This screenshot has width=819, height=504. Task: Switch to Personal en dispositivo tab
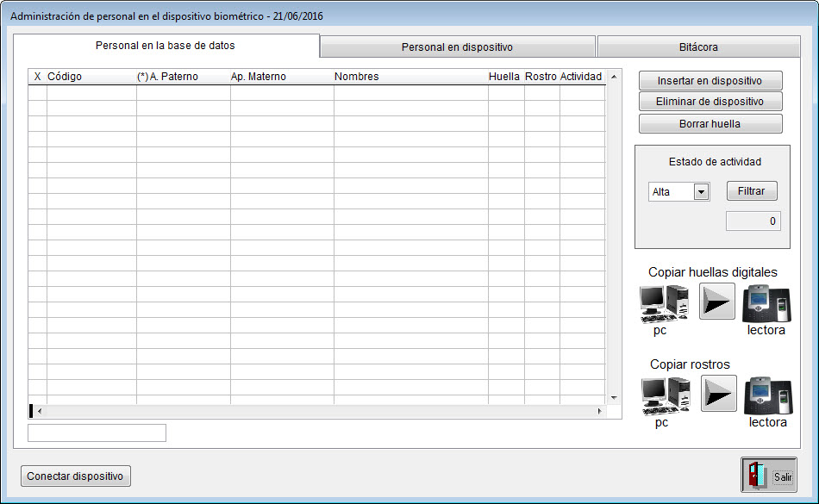tap(457, 47)
